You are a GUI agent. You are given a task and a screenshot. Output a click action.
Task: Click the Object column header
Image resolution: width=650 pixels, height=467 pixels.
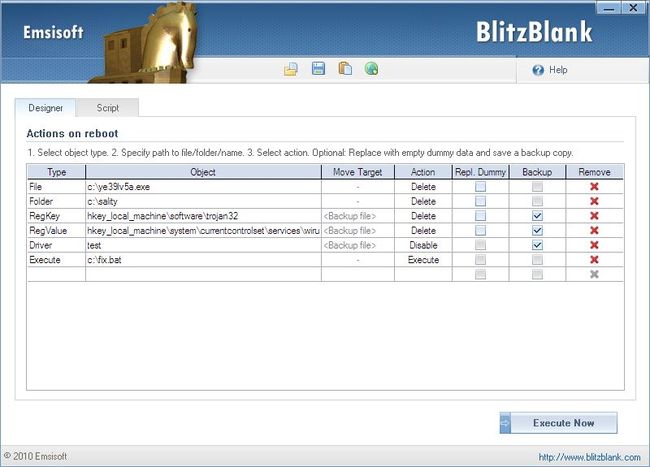coord(203,172)
